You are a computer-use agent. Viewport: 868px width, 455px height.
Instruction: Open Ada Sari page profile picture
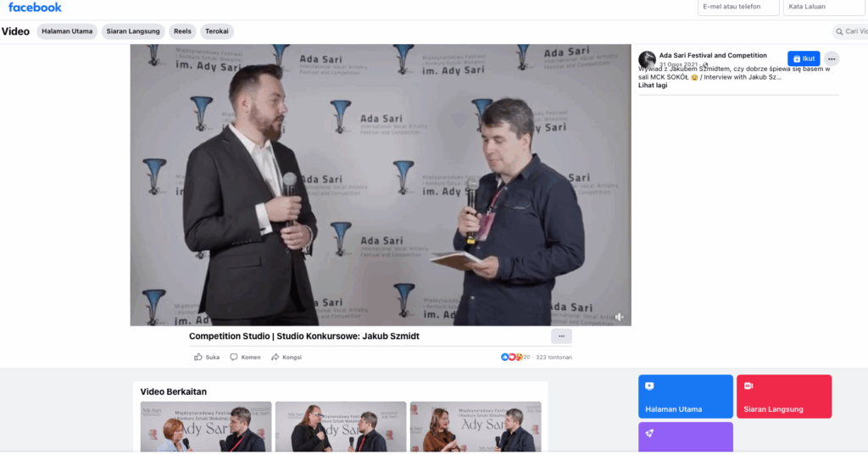click(647, 60)
